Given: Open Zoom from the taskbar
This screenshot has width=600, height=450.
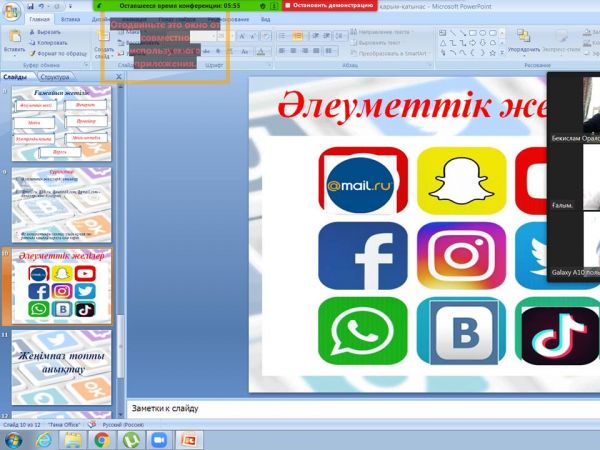Looking at the screenshot, I should click(157, 439).
